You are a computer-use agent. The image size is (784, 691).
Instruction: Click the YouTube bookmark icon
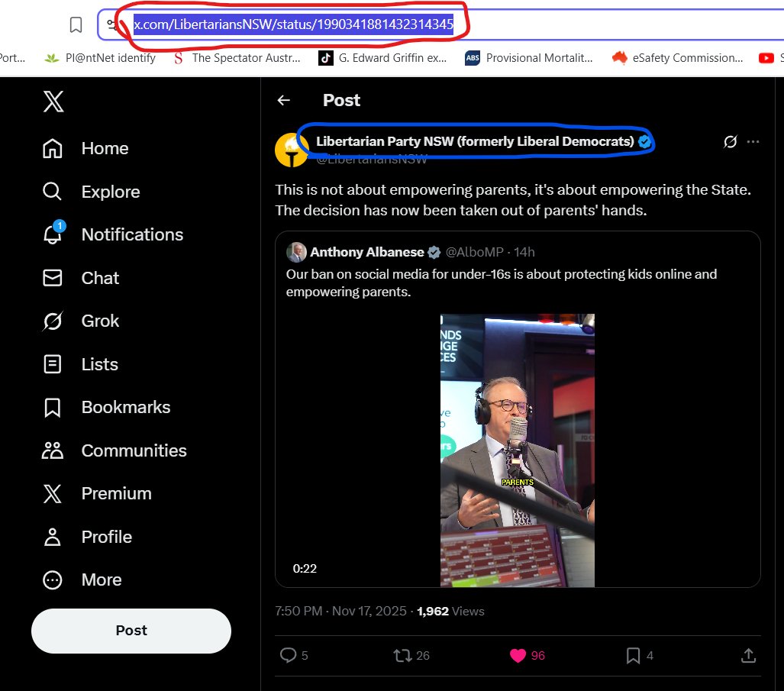[766, 58]
